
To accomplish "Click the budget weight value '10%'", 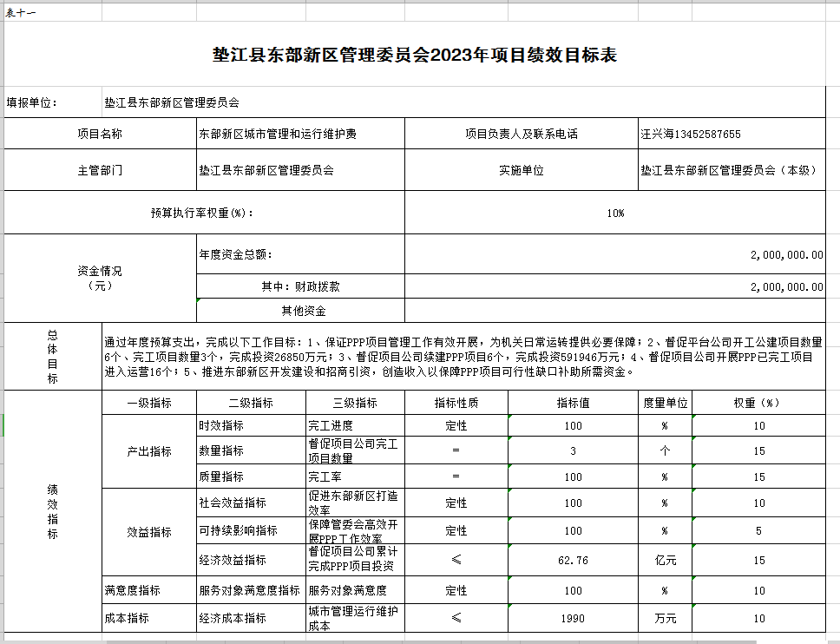I will click(x=615, y=213).
